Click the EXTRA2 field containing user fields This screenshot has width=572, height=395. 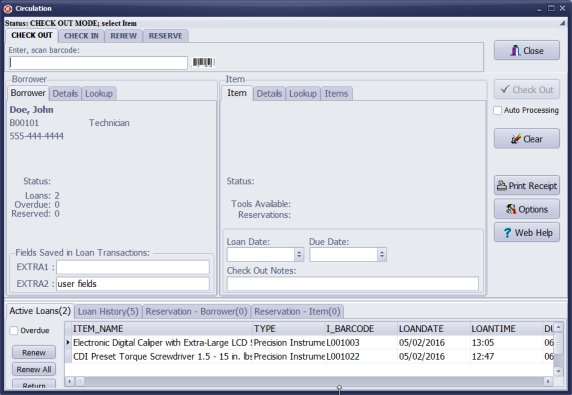coord(133,284)
